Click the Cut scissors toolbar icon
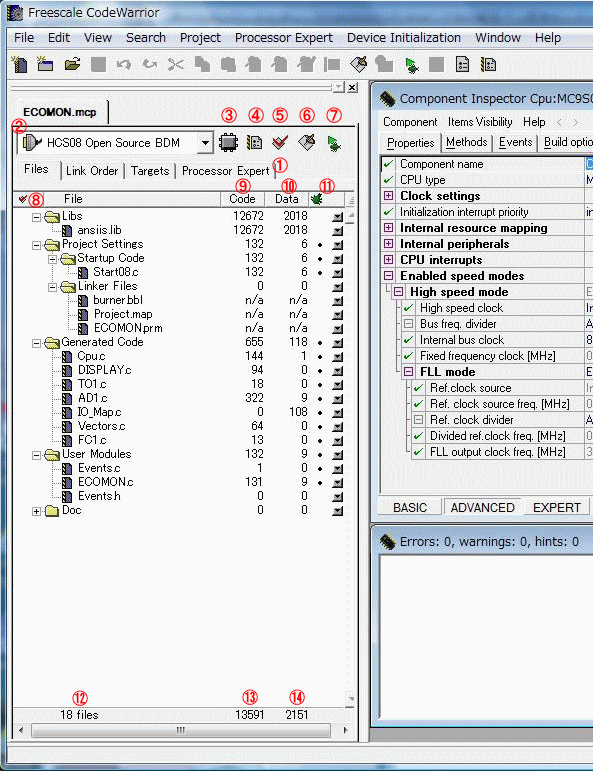Image resolution: width=594 pixels, height=772 pixels. point(176,64)
